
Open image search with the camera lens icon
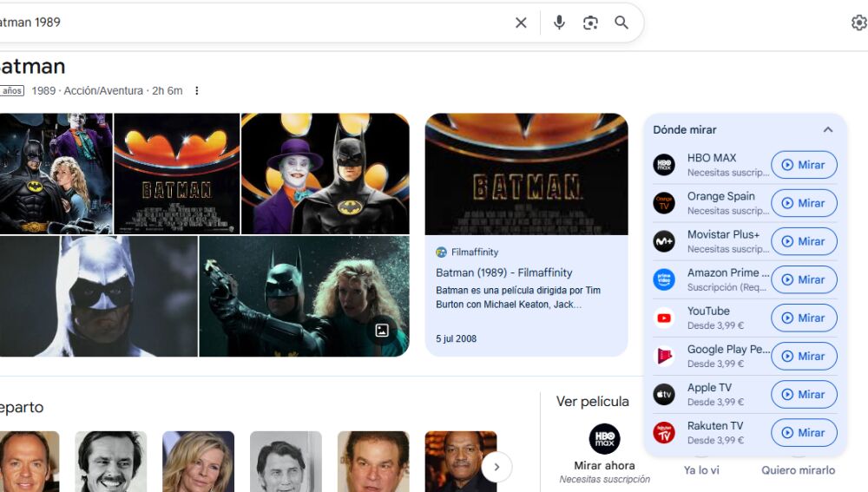[x=590, y=23]
